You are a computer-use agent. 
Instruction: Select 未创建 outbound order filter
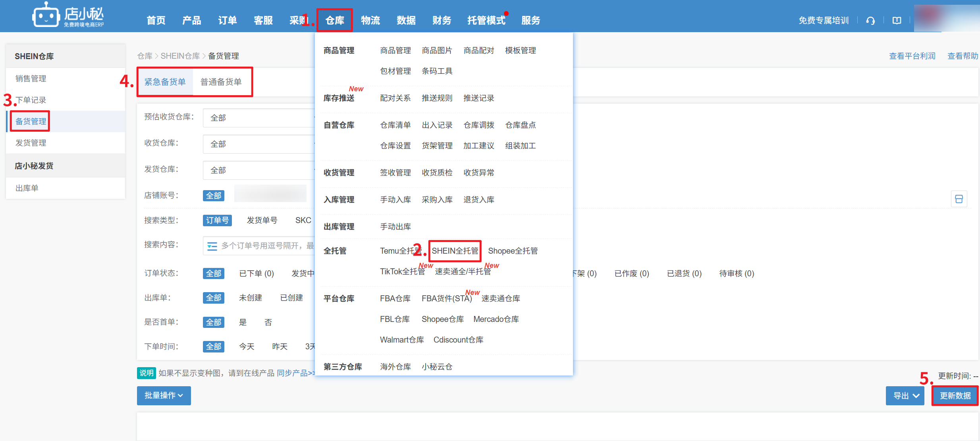[250, 298]
